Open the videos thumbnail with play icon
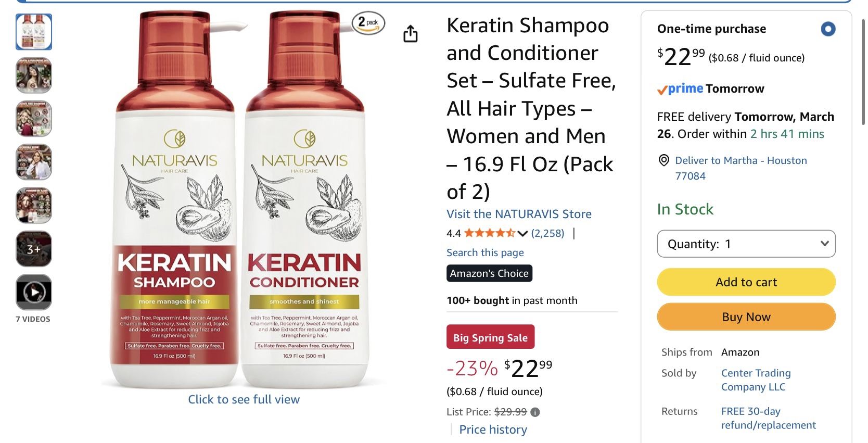 [34, 292]
